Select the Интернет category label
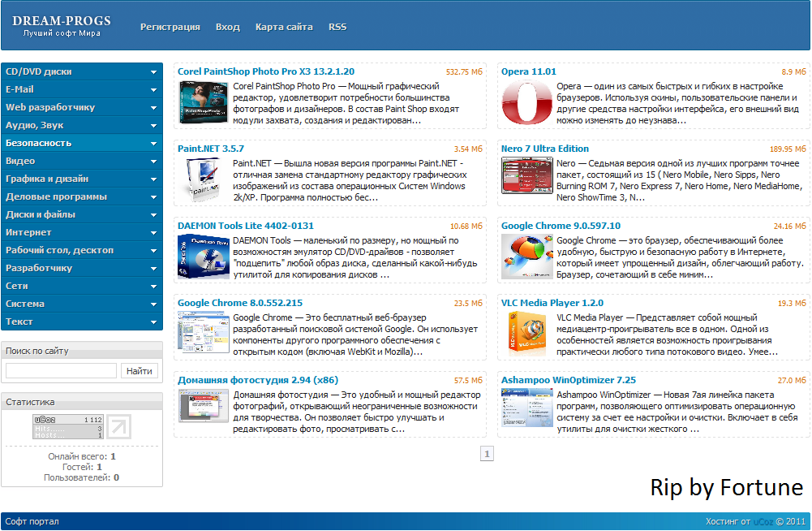 tap(28, 232)
